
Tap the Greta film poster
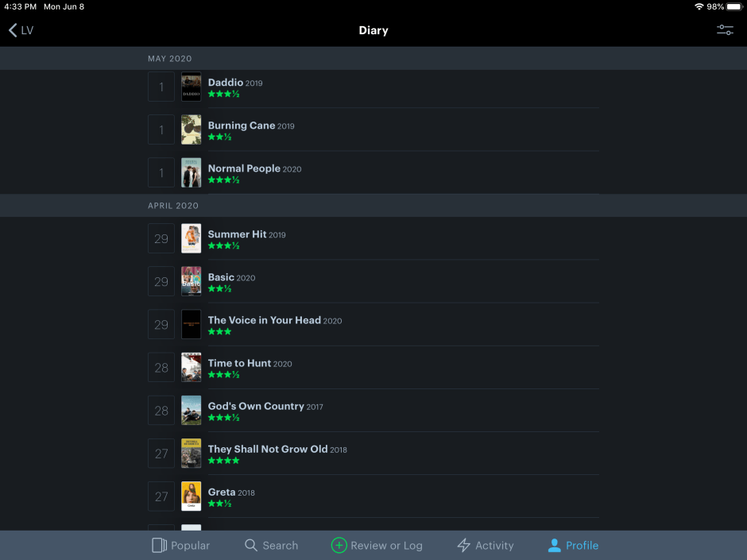point(191,496)
